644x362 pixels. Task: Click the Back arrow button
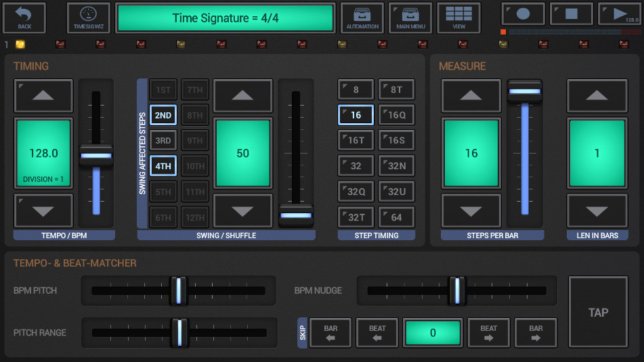click(24, 18)
